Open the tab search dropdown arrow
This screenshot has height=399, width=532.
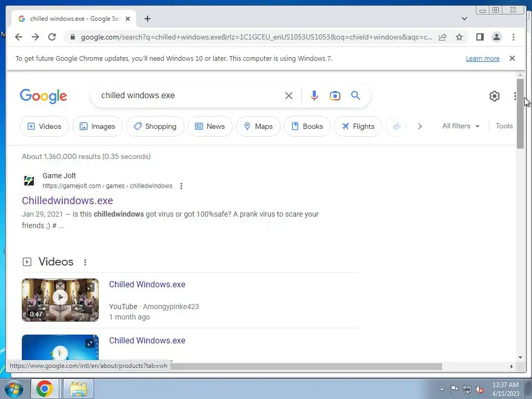coord(464,19)
